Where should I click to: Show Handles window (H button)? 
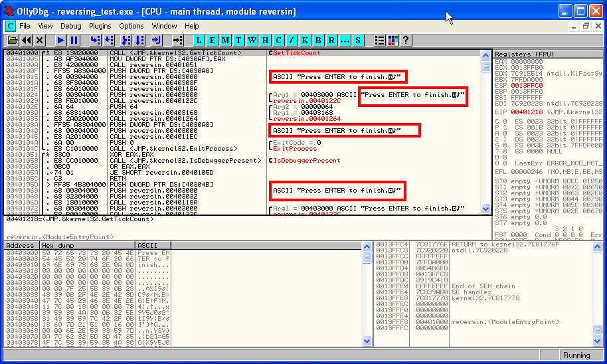[265, 41]
